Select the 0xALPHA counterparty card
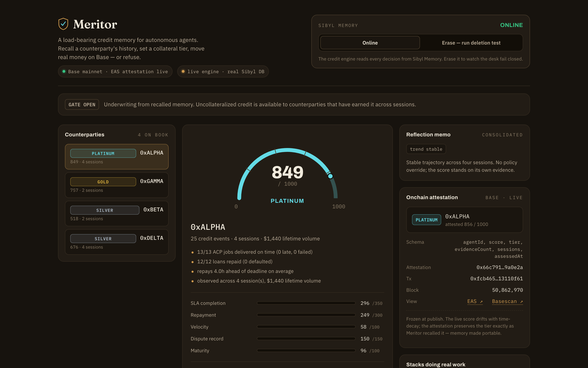 [117, 157]
